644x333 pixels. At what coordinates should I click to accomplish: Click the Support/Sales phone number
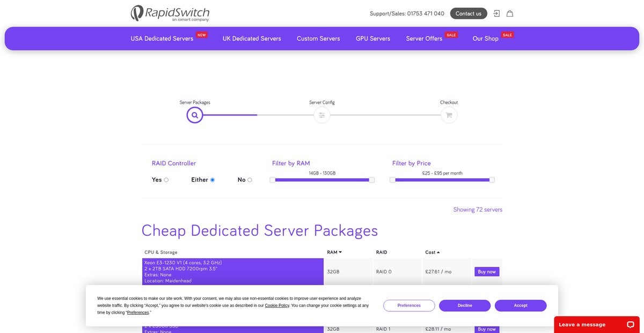[x=426, y=13]
